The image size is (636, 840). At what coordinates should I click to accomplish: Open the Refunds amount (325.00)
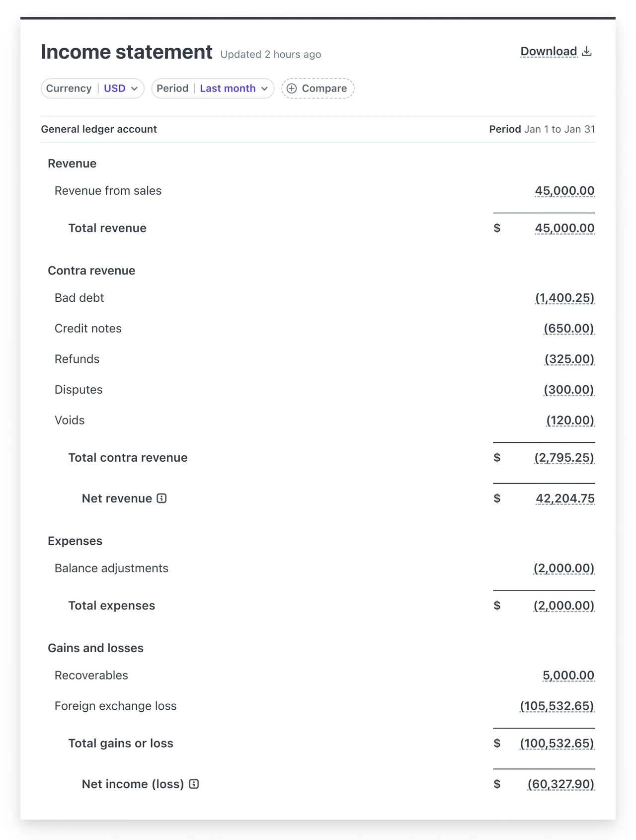pyautogui.click(x=569, y=359)
